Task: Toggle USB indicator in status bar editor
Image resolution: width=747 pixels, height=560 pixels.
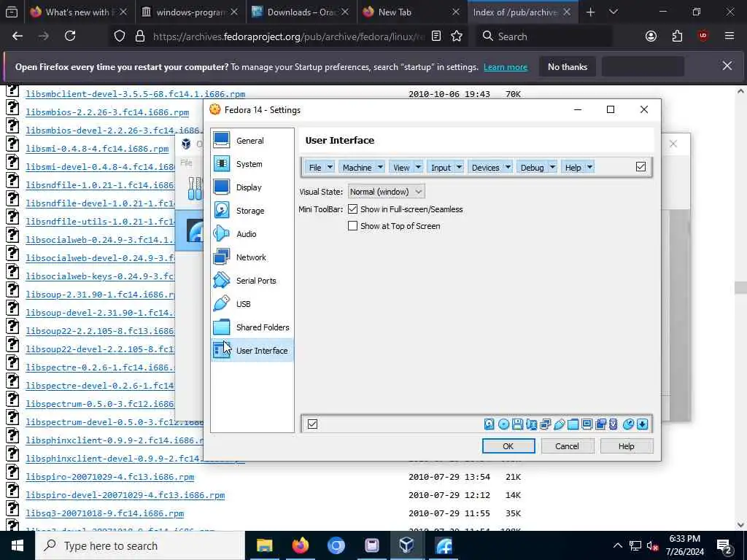Action: (560, 424)
